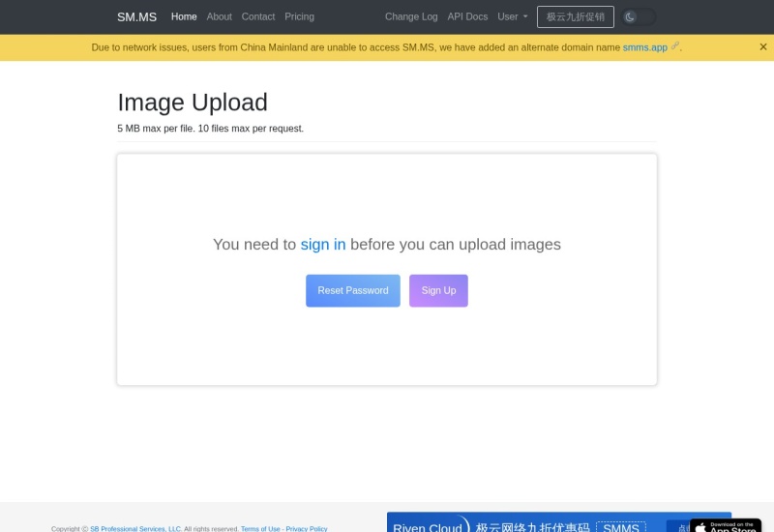Open the Privacy Policy footer link
Image resolution: width=774 pixels, height=532 pixels.
pos(307,528)
